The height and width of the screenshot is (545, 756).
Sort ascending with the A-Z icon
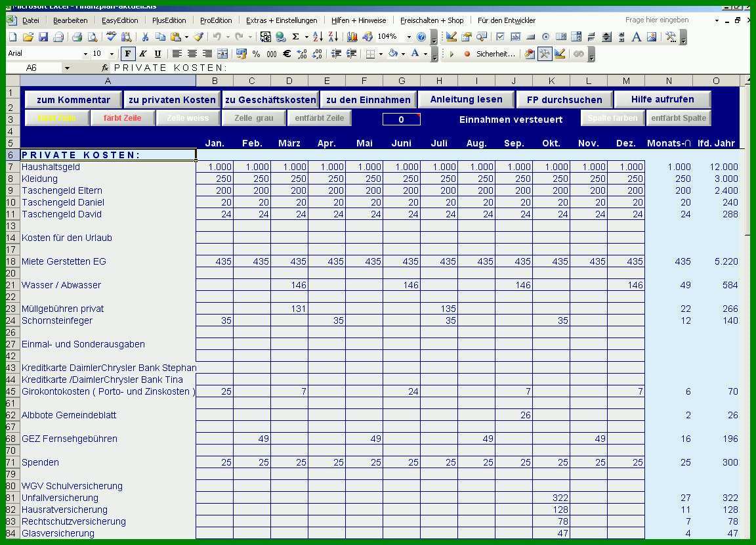pos(318,37)
